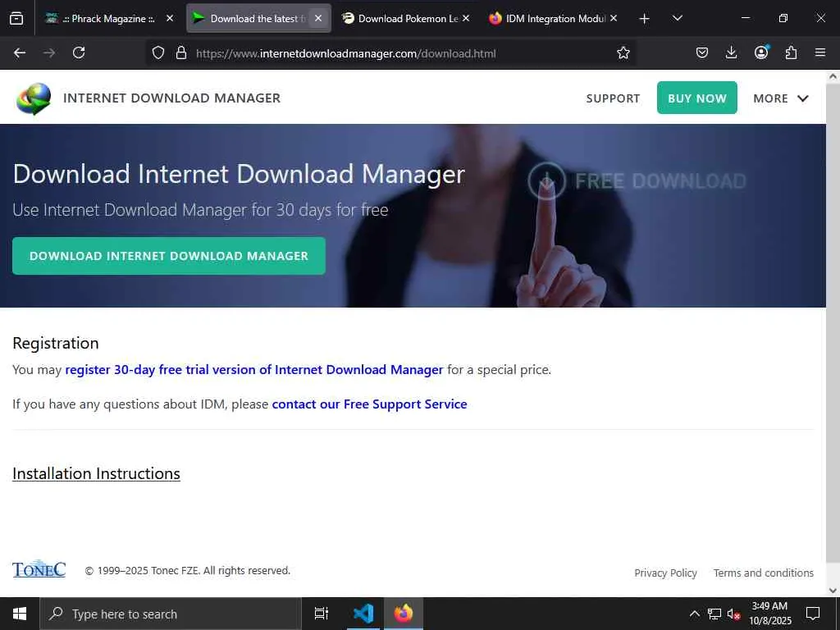Go back to previous page
This screenshot has height=630, width=840.
pyautogui.click(x=20, y=52)
